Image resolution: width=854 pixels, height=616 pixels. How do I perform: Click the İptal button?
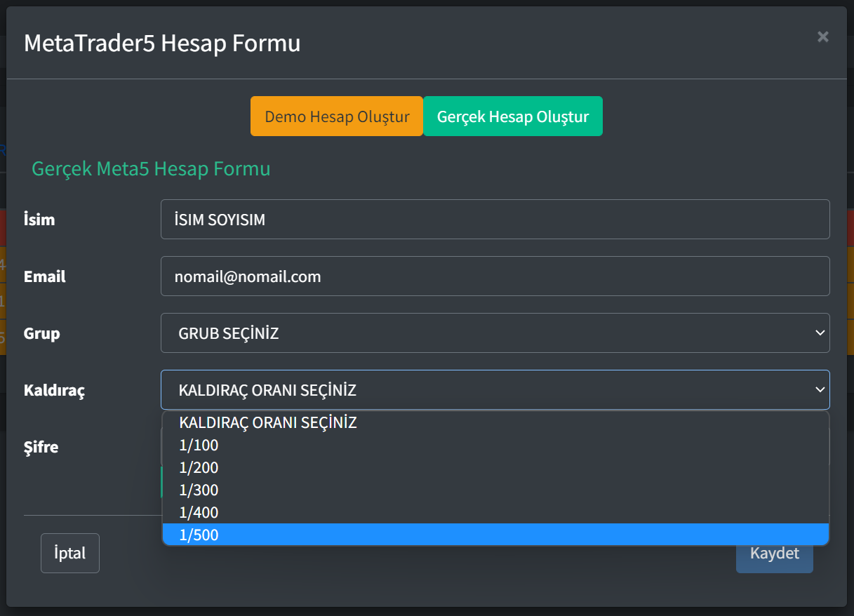[x=70, y=553]
